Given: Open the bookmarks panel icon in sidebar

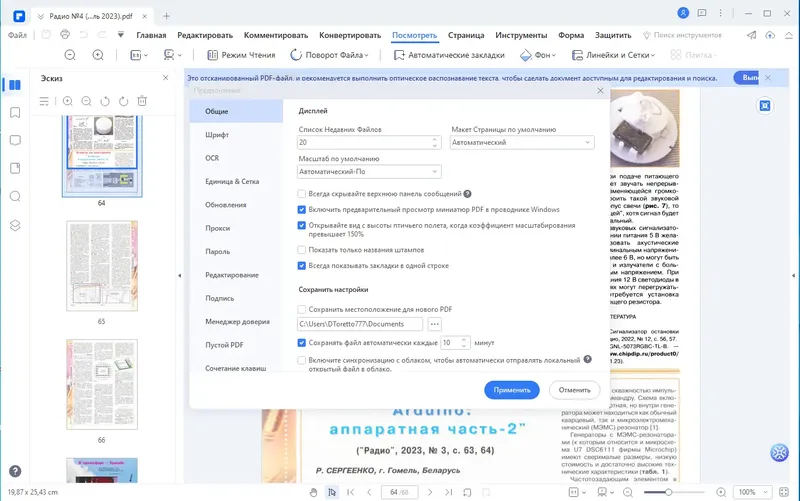Looking at the screenshot, I should 15,112.
